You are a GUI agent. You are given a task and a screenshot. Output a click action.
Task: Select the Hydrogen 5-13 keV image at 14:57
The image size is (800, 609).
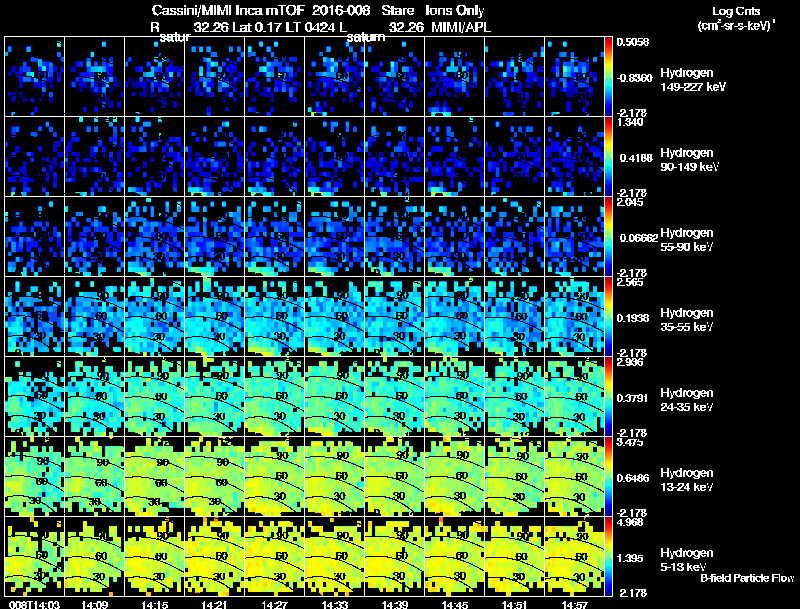[574, 556]
